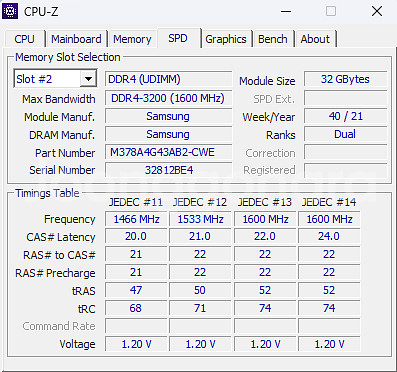This screenshot has height=372, width=397.
Task: Click JEDEC #14 tRC value 74
Action: tap(329, 308)
